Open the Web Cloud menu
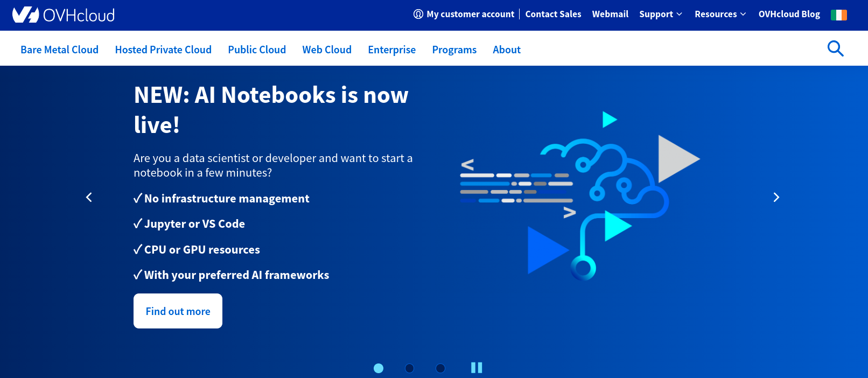Screen dimensions: 868x378 327,50
